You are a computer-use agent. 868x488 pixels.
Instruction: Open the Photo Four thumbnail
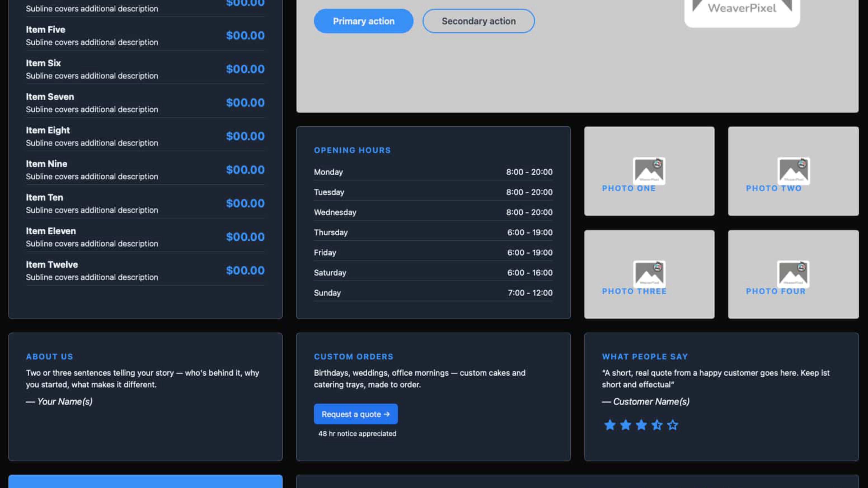pyautogui.click(x=793, y=274)
